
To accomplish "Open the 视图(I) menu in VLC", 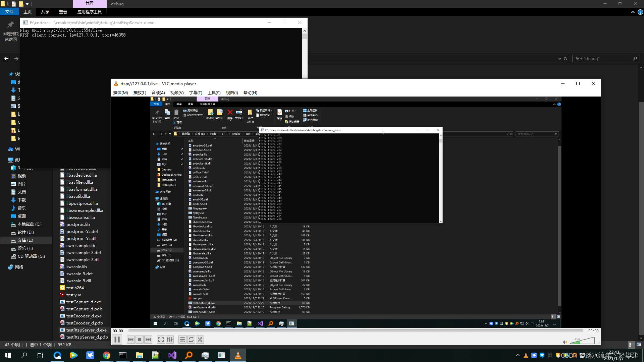I will (x=232, y=93).
